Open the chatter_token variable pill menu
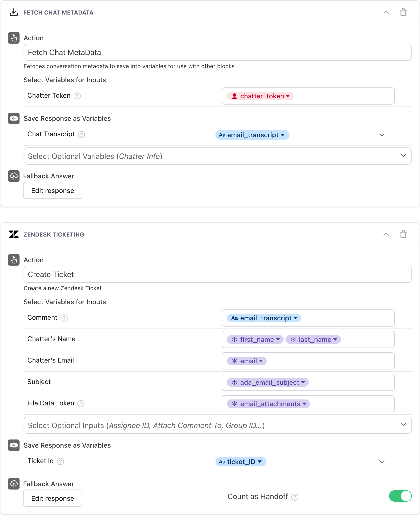The height and width of the screenshot is (515, 420). tap(260, 96)
